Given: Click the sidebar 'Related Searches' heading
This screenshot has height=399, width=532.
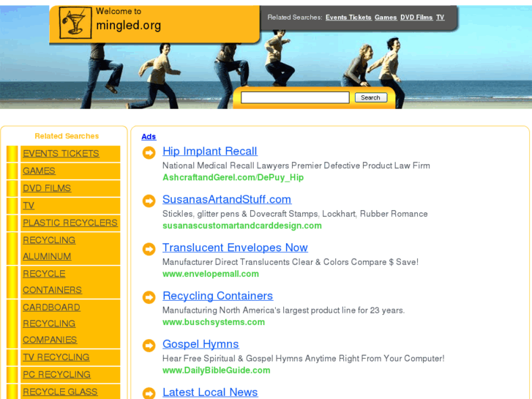Looking at the screenshot, I should pos(67,136).
